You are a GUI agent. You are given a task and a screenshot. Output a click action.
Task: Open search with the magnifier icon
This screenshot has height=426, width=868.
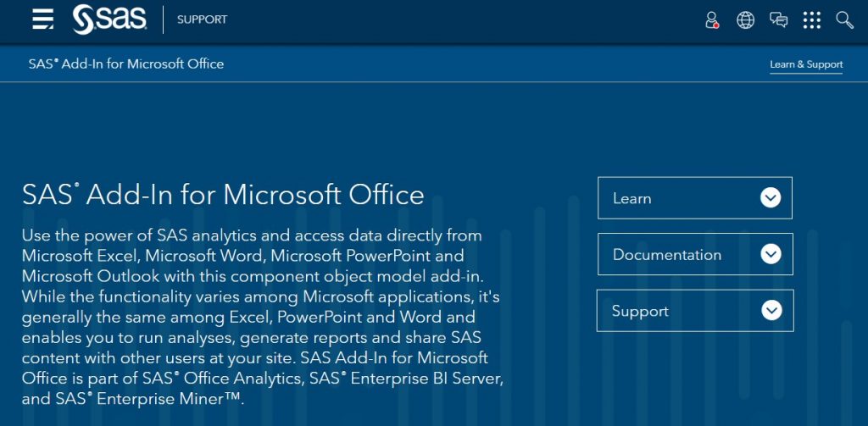(845, 20)
